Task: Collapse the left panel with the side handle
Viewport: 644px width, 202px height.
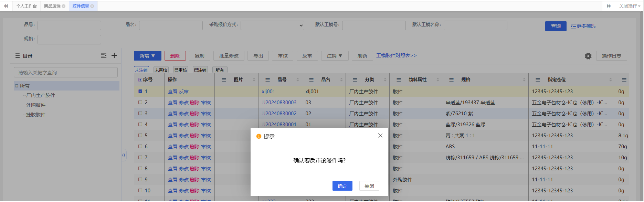Action: point(124,155)
